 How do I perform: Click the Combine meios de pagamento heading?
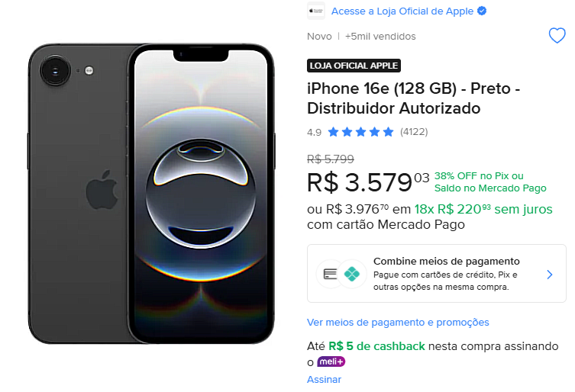click(446, 261)
